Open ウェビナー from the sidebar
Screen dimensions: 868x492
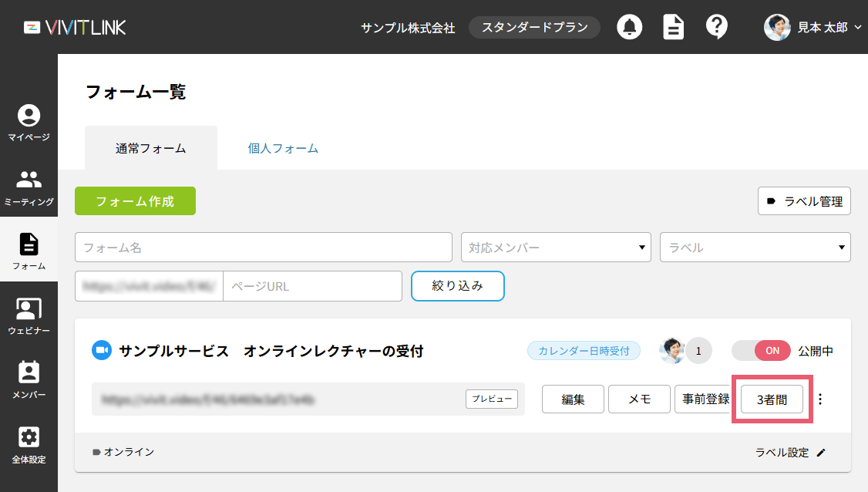click(29, 316)
